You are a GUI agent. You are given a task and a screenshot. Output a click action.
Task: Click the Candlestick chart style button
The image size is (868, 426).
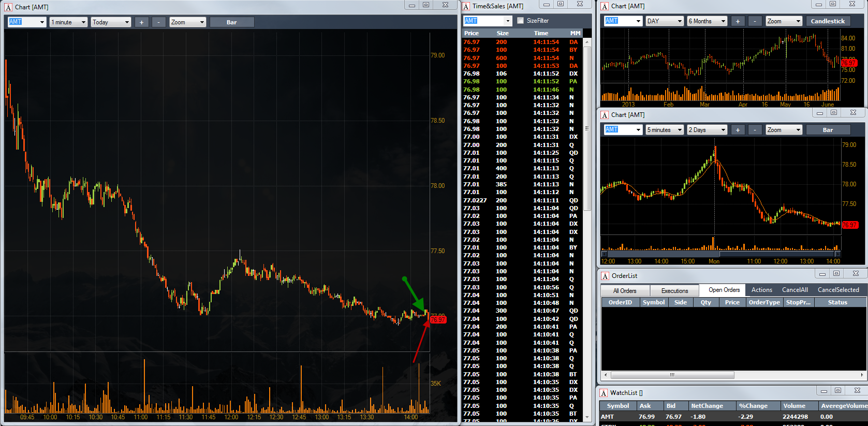pyautogui.click(x=827, y=21)
